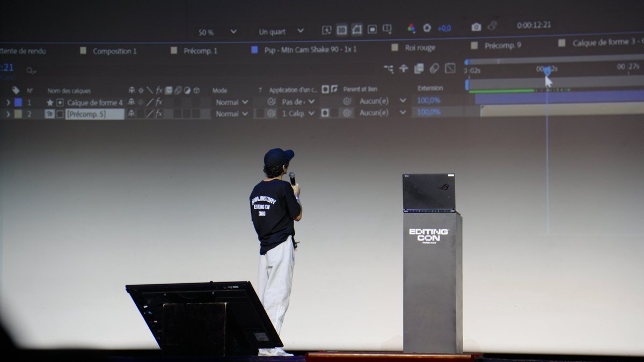Open the Un quart resolution dropdown
This screenshot has height=362, width=644.
pos(281,32)
